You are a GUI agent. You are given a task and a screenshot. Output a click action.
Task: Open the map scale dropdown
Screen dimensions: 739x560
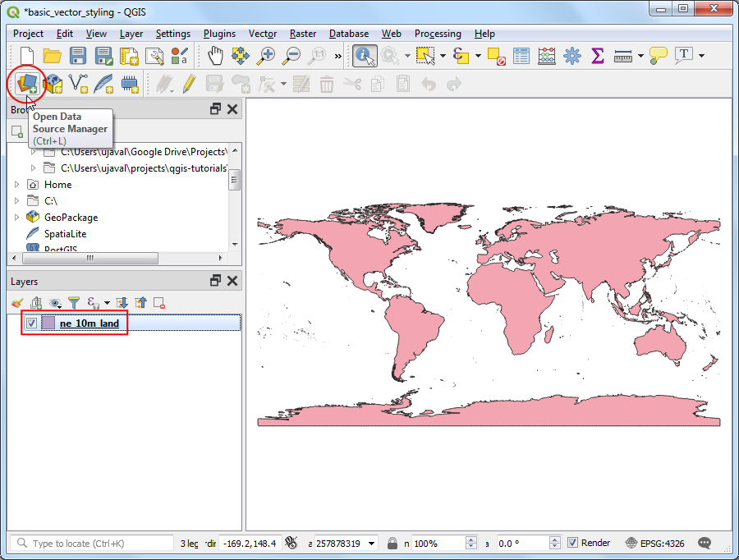point(372,544)
